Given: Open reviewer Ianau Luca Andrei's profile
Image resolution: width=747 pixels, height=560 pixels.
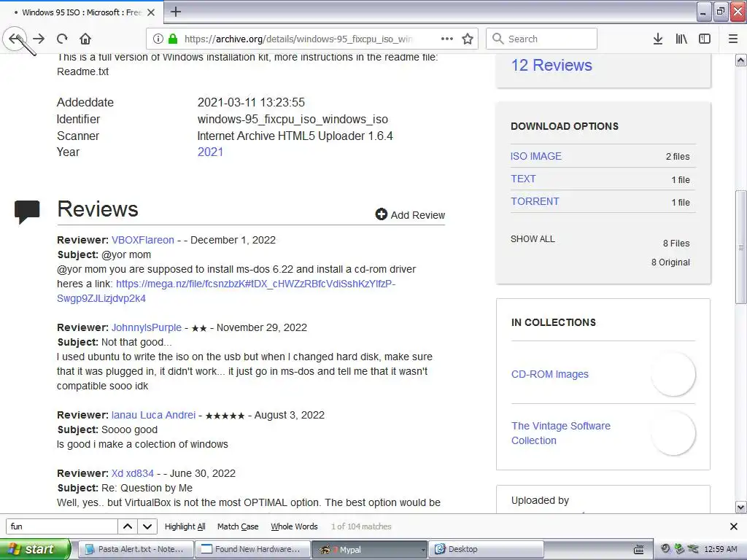Looking at the screenshot, I should pyautogui.click(x=153, y=415).
